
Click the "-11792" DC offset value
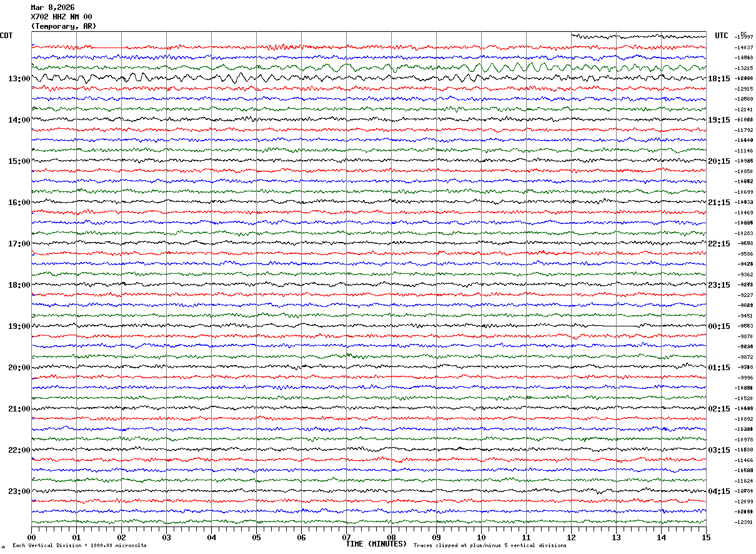[744, 130]
